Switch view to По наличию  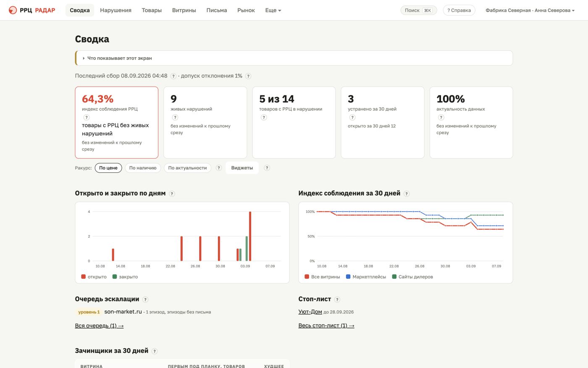(x=143, y=168)
